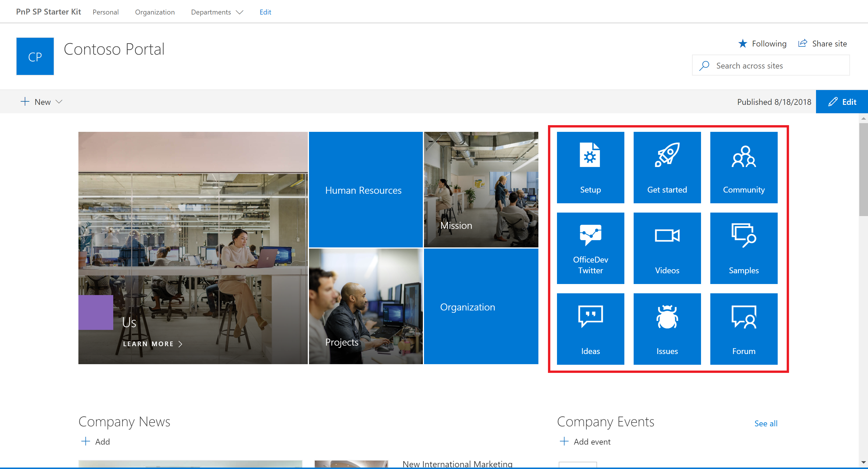The image size is (868, 469).
Task: Click the Issues bug tile
Action: point(667,329)
